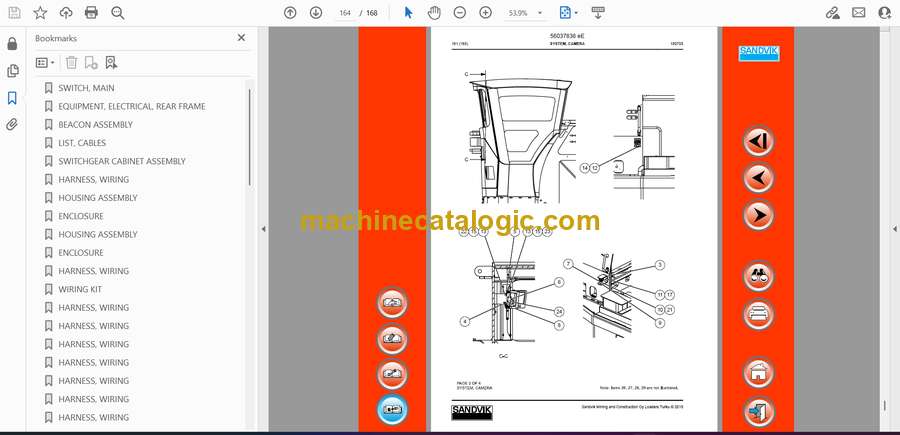Open SWITCHGEAR CABINET ASSEMBLY bookmark

pyautogui.click(x=122, y=161)
